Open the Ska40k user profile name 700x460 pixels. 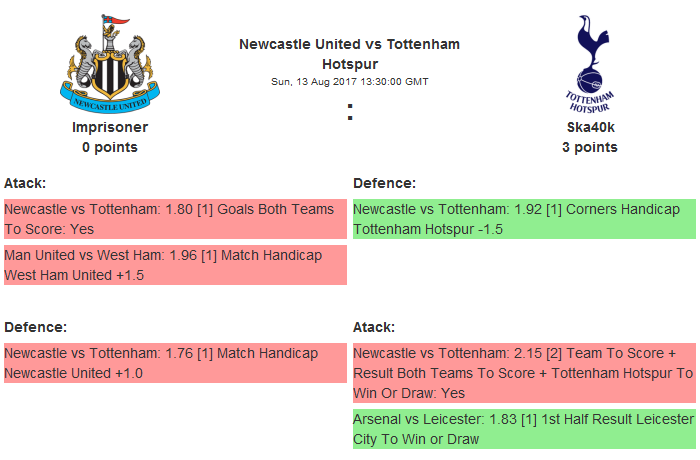click(x=589, y=127)
